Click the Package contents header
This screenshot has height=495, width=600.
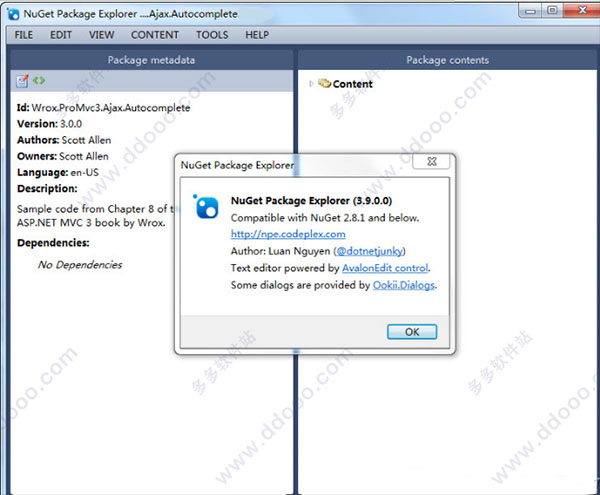(447, 60)
